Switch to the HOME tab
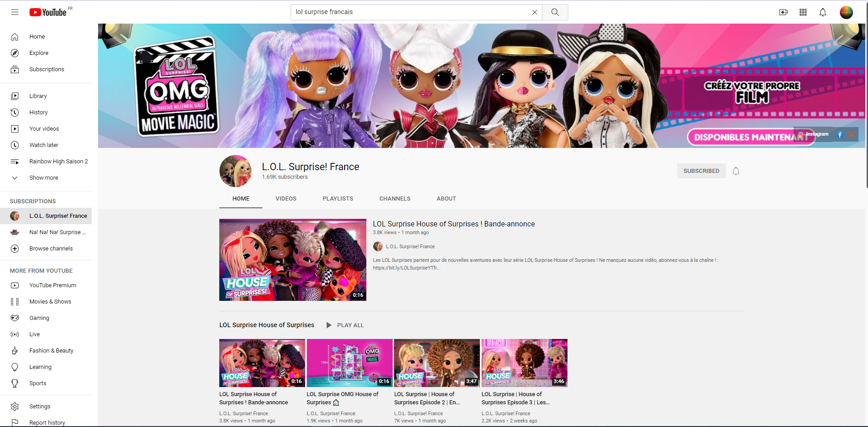Viewport: 868px width, 427px height. (x=241, y=199)
